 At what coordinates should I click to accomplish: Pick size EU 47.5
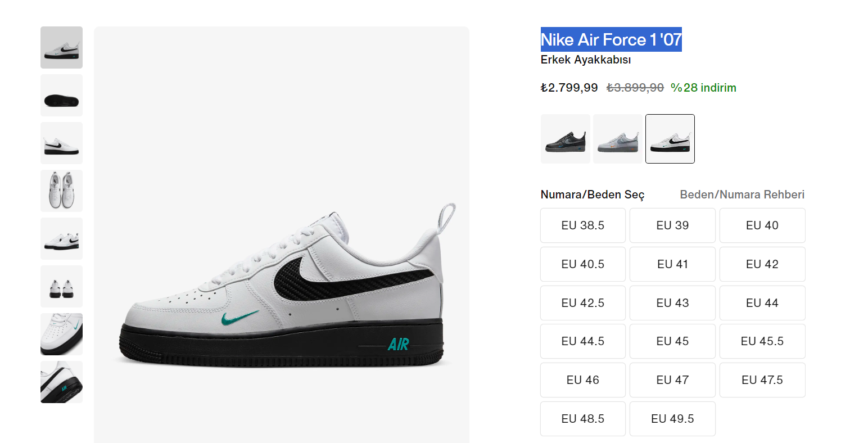[762, 380]
